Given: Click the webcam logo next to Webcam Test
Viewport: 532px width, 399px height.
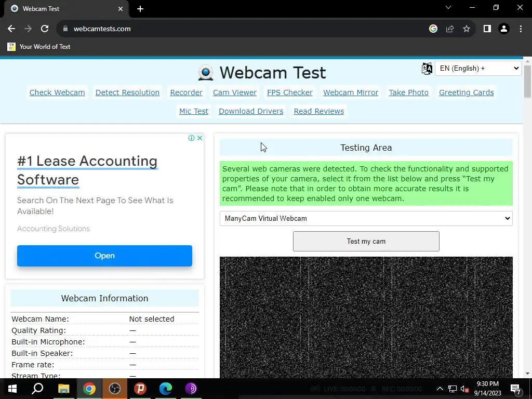Looking at the screenshot, I should pyautogui.click(x=206, y=72).
